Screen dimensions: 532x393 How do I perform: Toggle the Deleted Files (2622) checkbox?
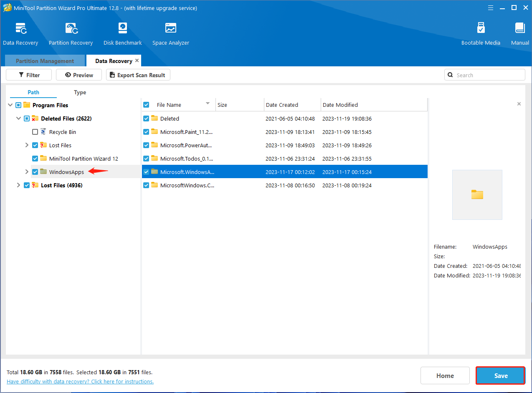(27, 118)
